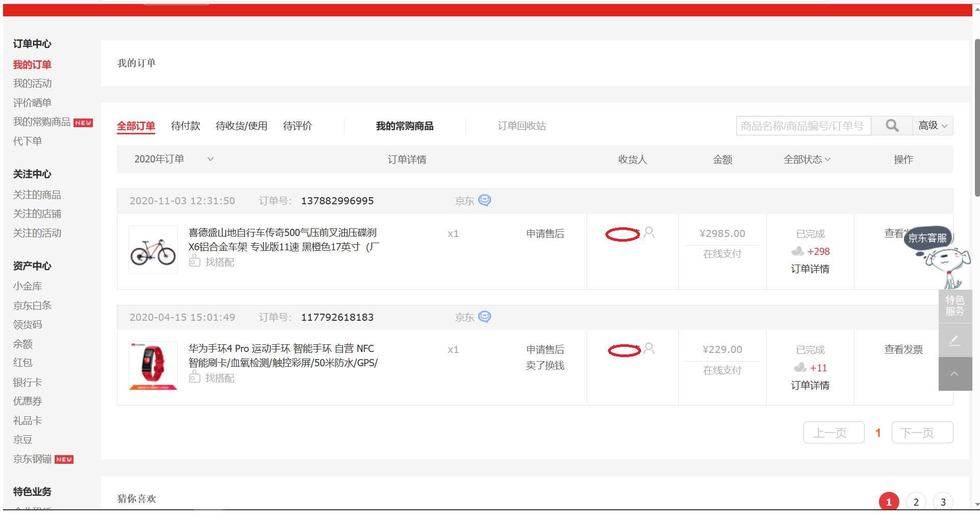The height and width of the screenshot is (520, 980).
Task: Open 我的订单 in the sidebar
Action: (x=32, y=64)
